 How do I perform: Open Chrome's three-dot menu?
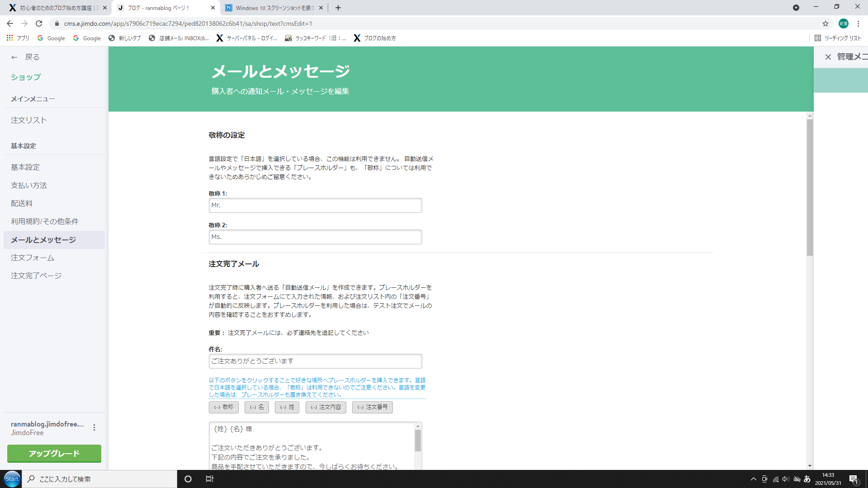858,23
